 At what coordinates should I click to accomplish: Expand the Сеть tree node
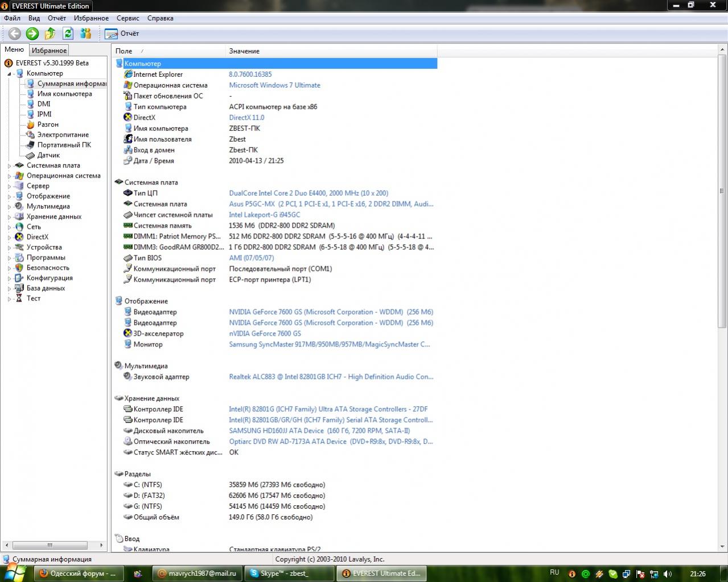coord(9,227)
